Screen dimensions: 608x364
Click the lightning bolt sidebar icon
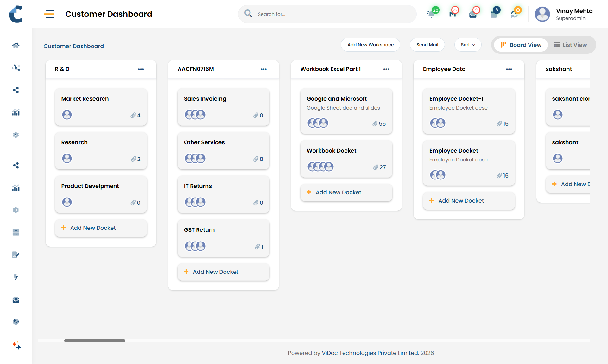click(x=16, y=277)
